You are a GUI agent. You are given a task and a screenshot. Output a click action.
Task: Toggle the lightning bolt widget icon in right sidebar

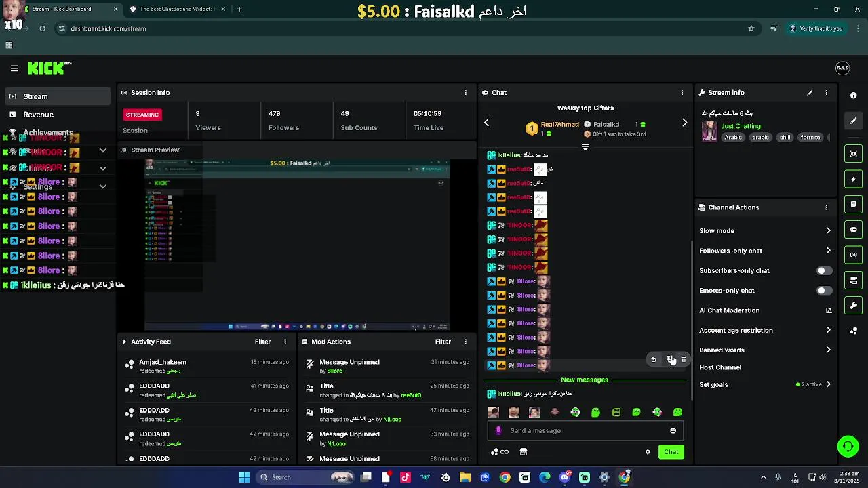click(854, 179)
